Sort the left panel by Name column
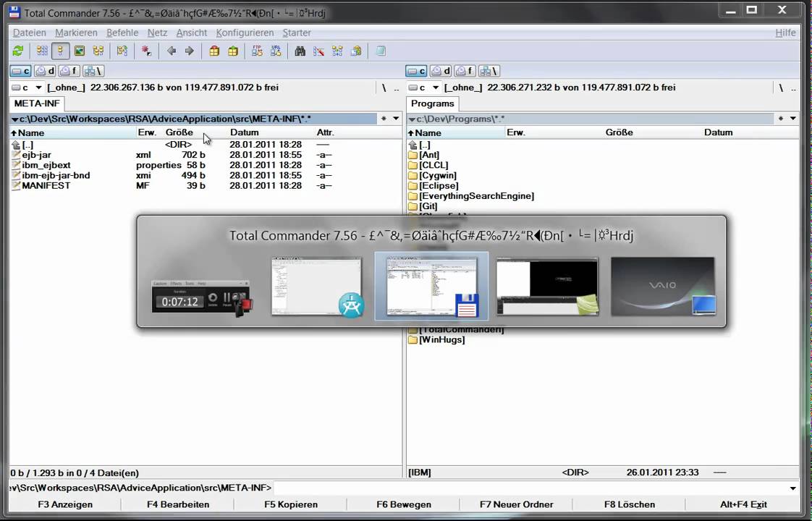The image size is (812, 521). [72, 132]
